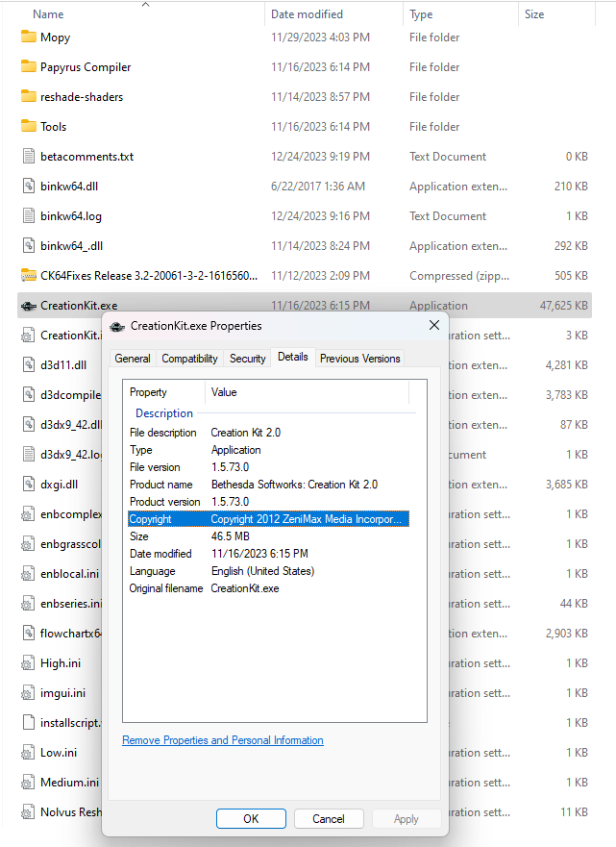Click the 47,625 KB size cell
Screen dimensions: 616x847
(x=564, y=306)
